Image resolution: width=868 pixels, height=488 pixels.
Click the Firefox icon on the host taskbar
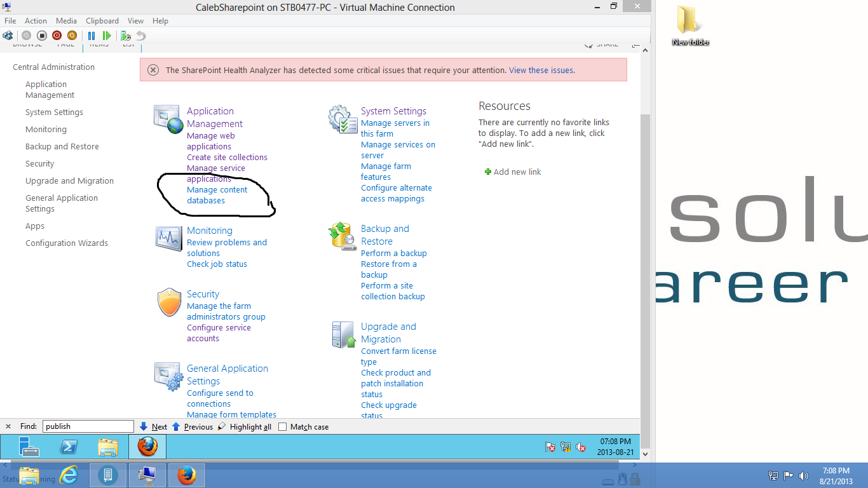click(187, 475)
